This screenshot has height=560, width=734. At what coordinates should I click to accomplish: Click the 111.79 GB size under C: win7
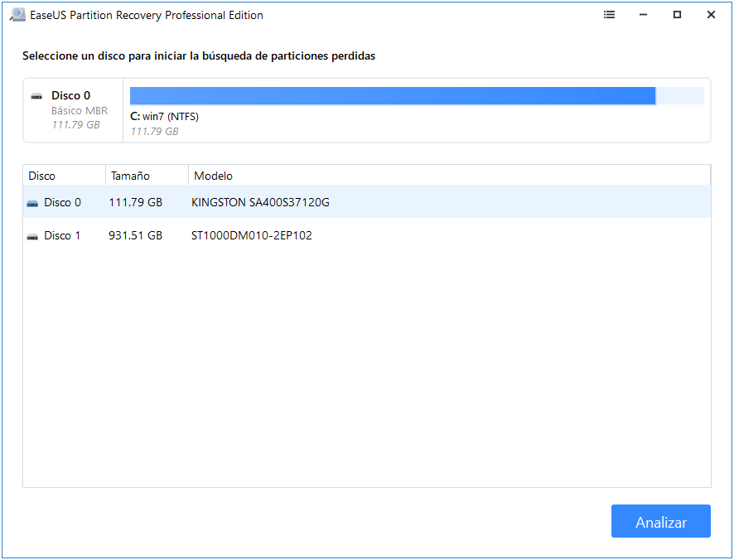click(154, 132)
